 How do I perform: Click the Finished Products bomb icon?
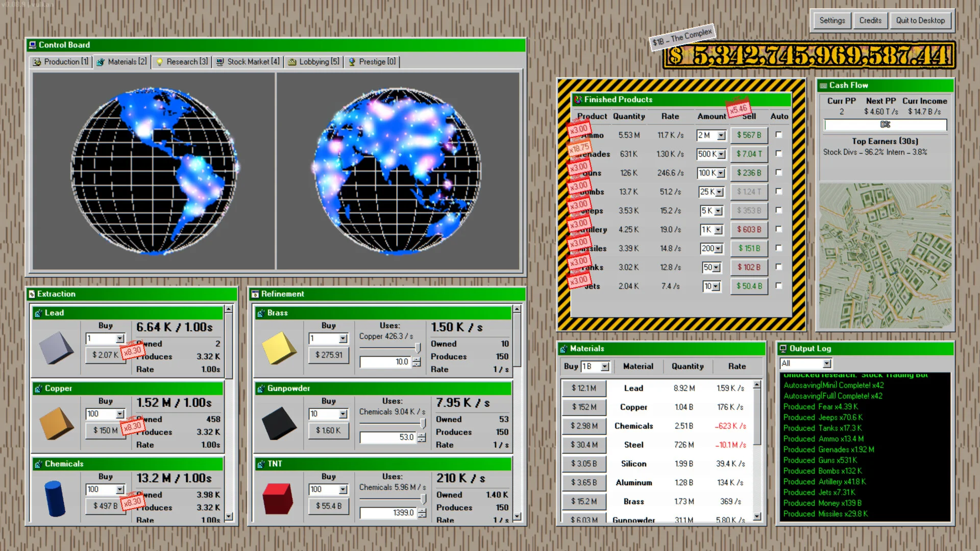pyautogui.click(x=579, y=99)
